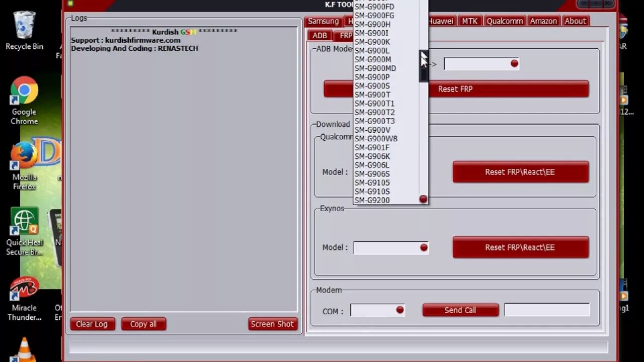
Task: Click the Developing And Coding RENASTECH line
Action: coord(134,49)
